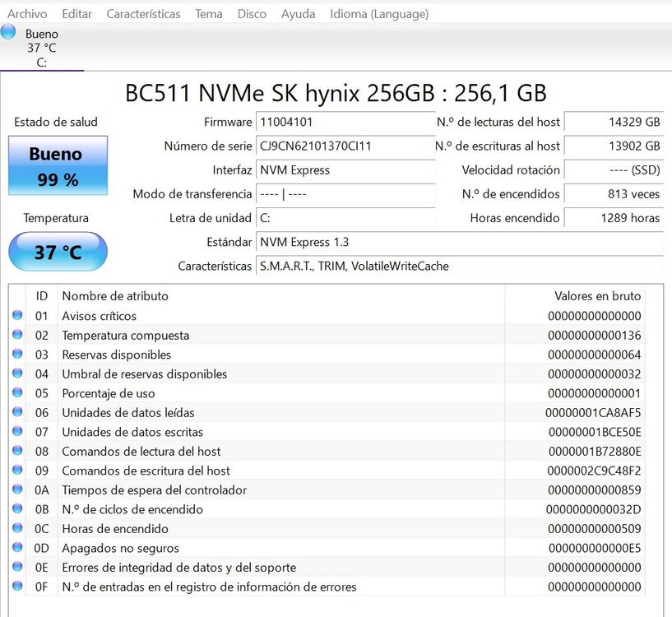Click status icon for 0B N.º de ciclos de encendido
The width and height of the screenshot is (672, 617).
tap(17, 508)
